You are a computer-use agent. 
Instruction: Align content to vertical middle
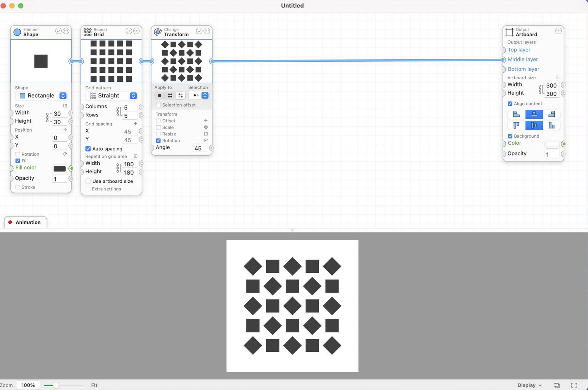534,125
